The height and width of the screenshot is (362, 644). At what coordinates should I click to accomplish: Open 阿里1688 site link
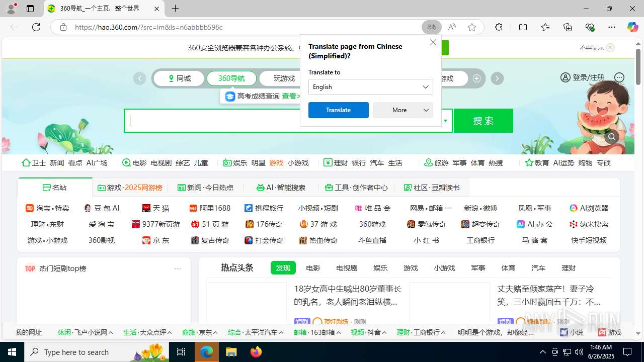[x=210, y=208]
